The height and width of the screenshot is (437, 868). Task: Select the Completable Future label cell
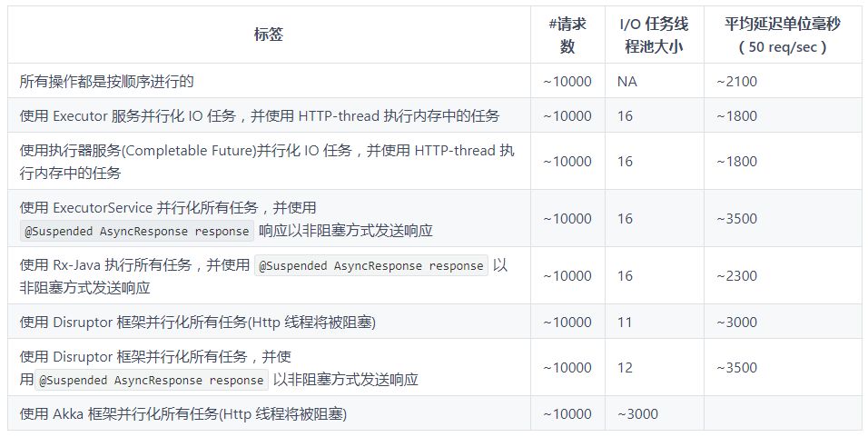point(267,161)
